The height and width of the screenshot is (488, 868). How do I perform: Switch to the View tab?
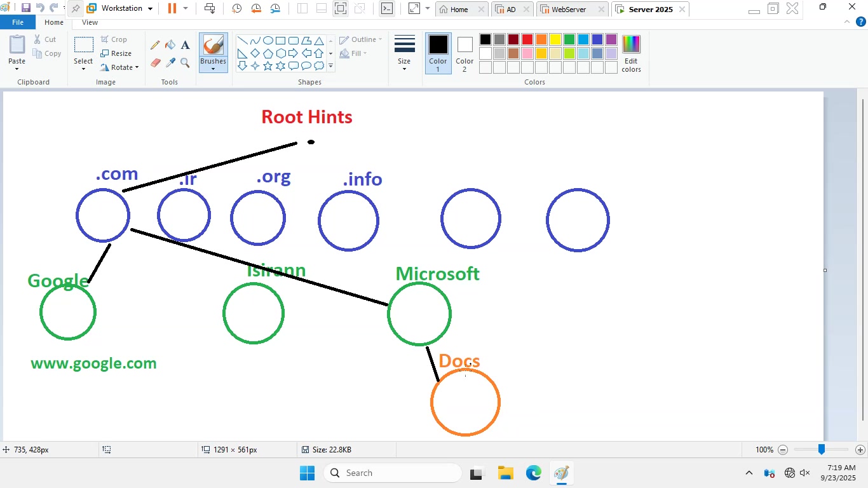click(90, 22)
